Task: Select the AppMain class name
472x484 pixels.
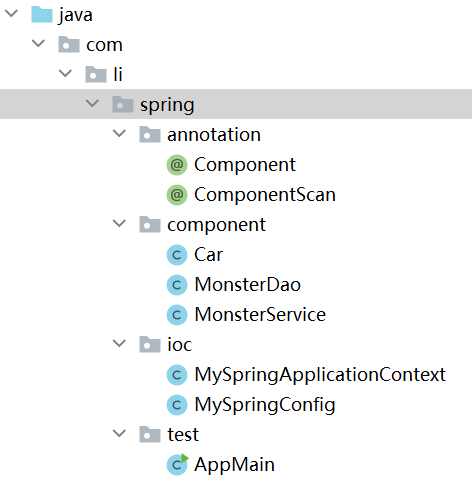Action: (234, 464)
